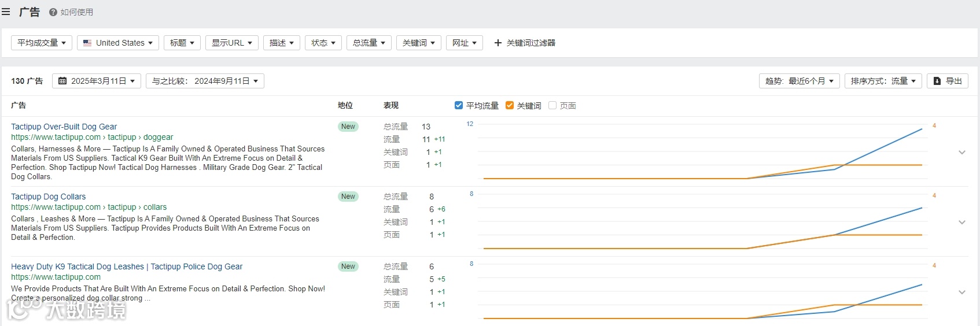Open the 排序方式: 流量 dropdown

tap(883, 81)
